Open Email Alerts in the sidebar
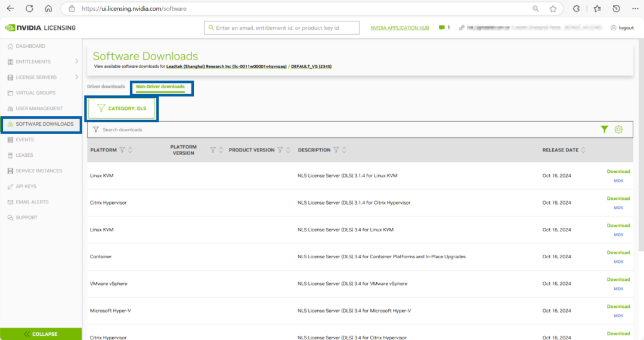The width and height of the screenshot is (644, 340). [32, 202]
